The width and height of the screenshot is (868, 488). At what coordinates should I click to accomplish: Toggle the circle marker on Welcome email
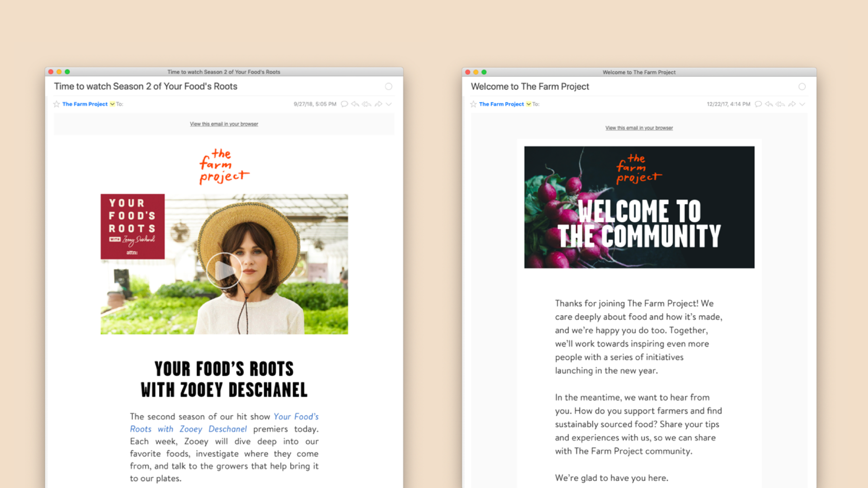pos(802,86)
